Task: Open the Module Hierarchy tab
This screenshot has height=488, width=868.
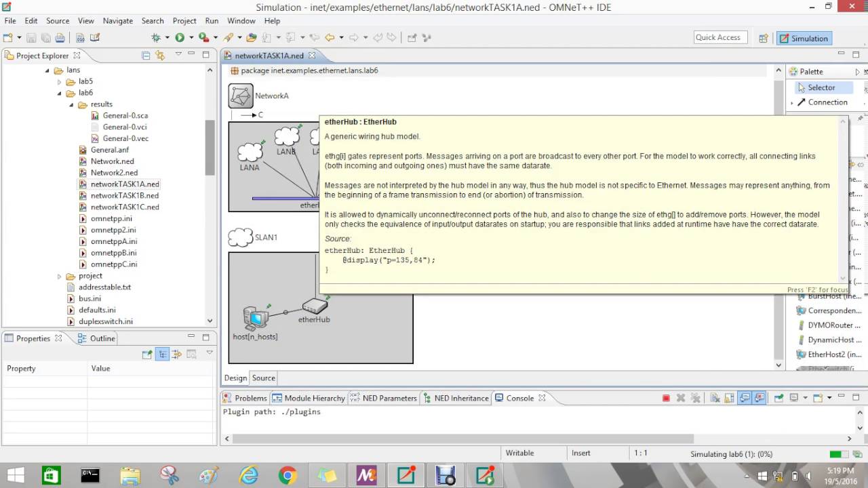Action: 309,398
